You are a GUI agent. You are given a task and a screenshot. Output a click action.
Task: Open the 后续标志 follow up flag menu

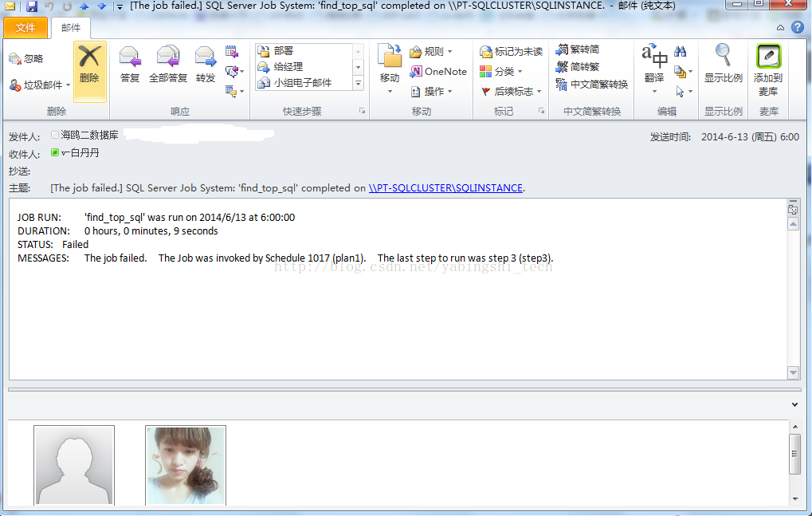(511, 91)
